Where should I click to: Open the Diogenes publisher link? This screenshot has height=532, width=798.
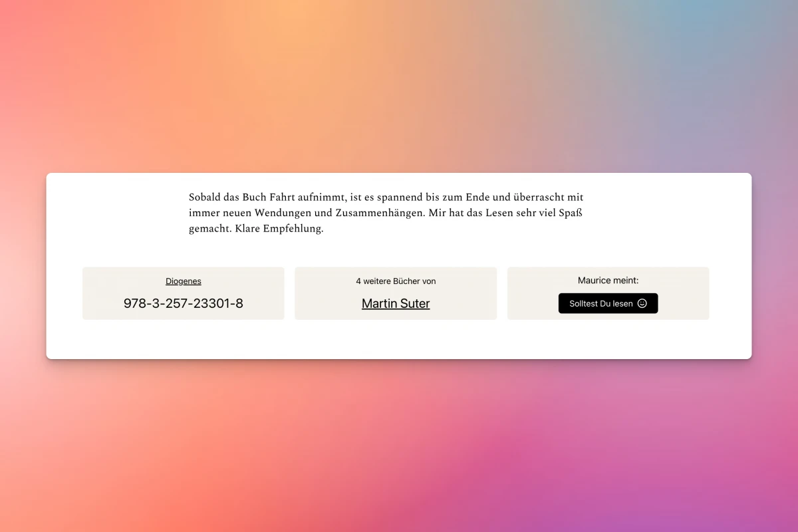tap(184, 281)
